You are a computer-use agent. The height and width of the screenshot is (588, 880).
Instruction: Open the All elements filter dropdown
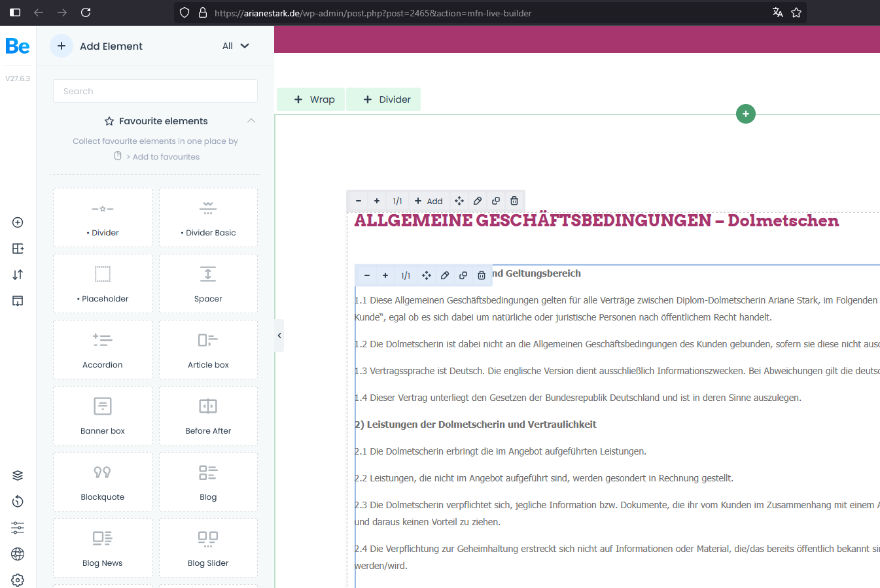pos(236,46)
